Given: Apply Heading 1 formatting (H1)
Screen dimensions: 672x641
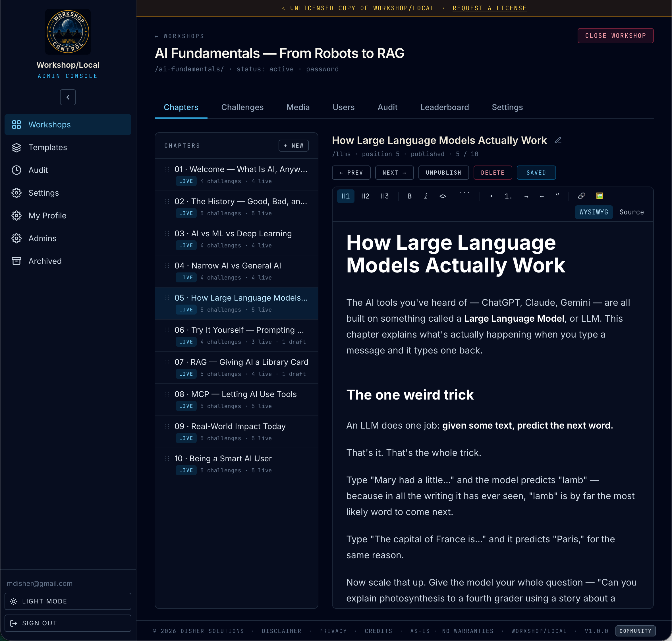Looking at the screenshot, I should coord(346,196).
